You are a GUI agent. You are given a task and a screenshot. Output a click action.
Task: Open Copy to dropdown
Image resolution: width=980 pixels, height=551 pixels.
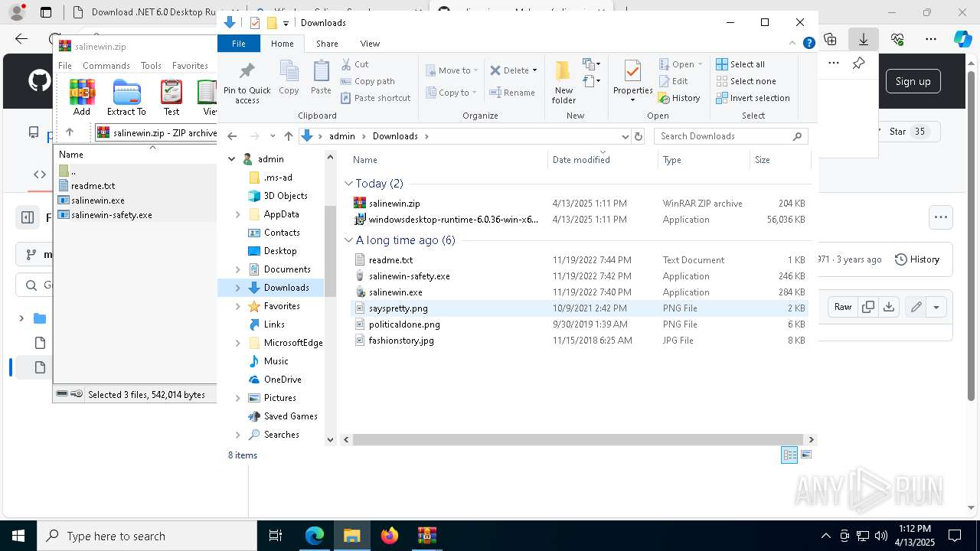pyautogui.click(x=452, y=93)
